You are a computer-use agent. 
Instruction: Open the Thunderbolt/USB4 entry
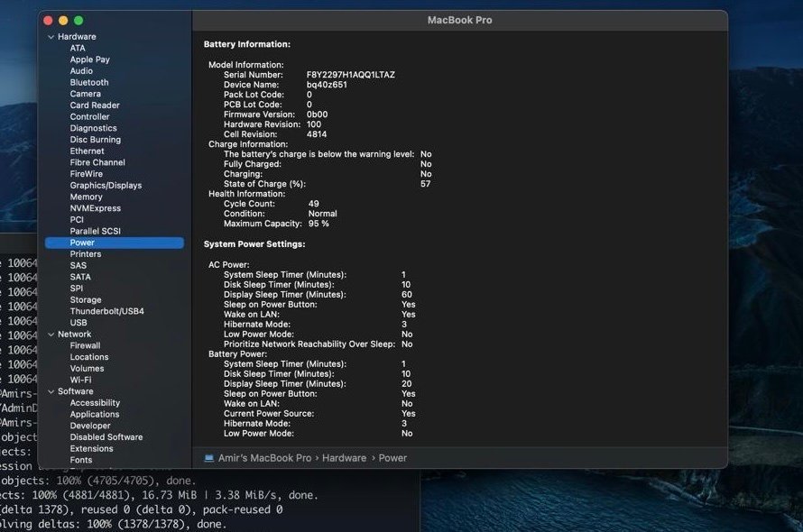coord(106,311)
